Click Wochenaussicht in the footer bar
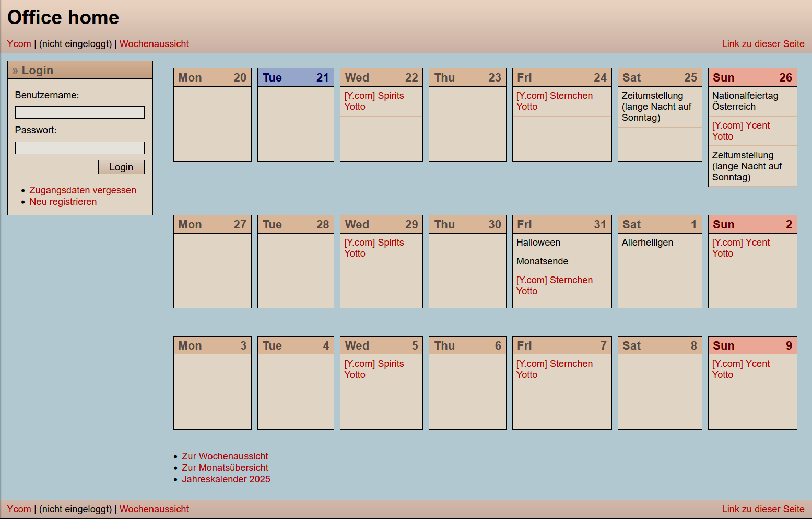 (x=154, y=509)
